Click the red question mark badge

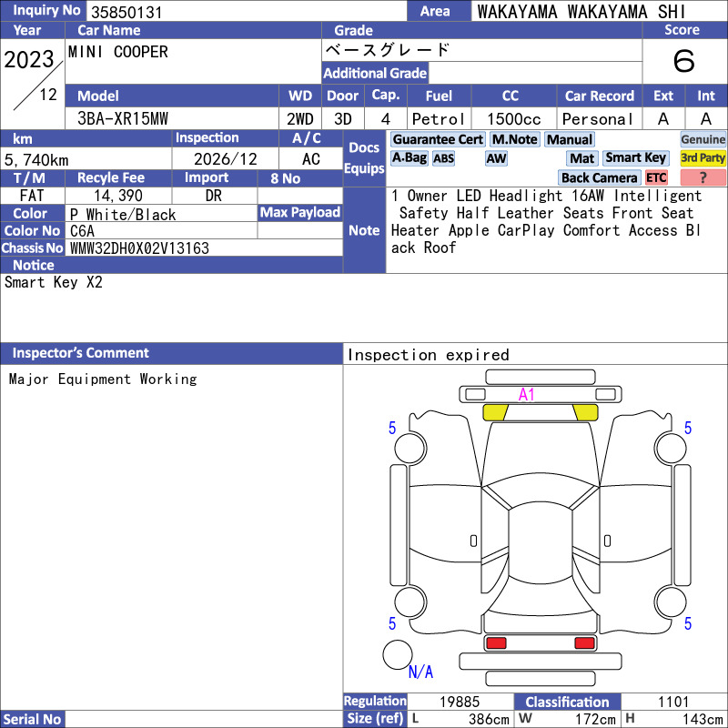703,177
